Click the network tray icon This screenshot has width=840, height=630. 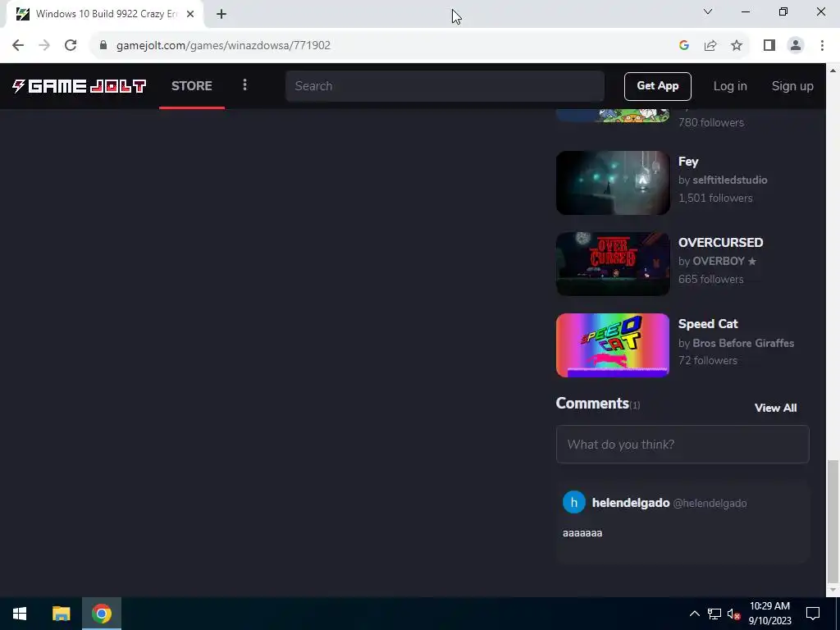click(714, 614)
